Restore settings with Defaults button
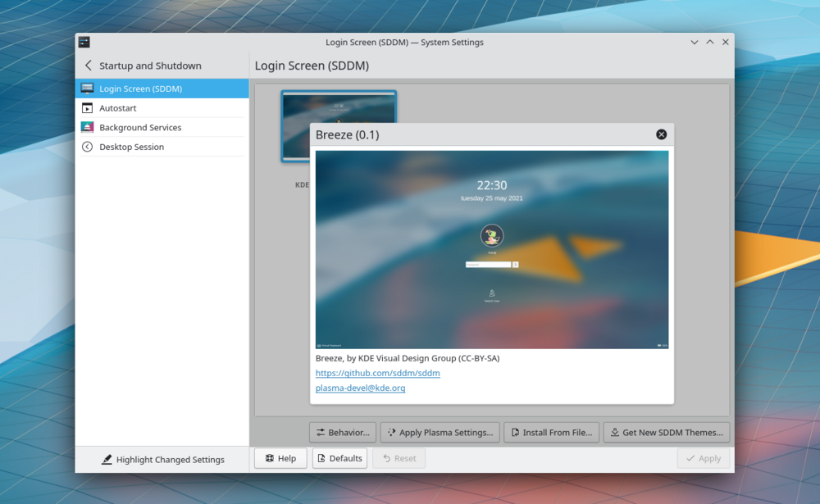 pos(340,458)
